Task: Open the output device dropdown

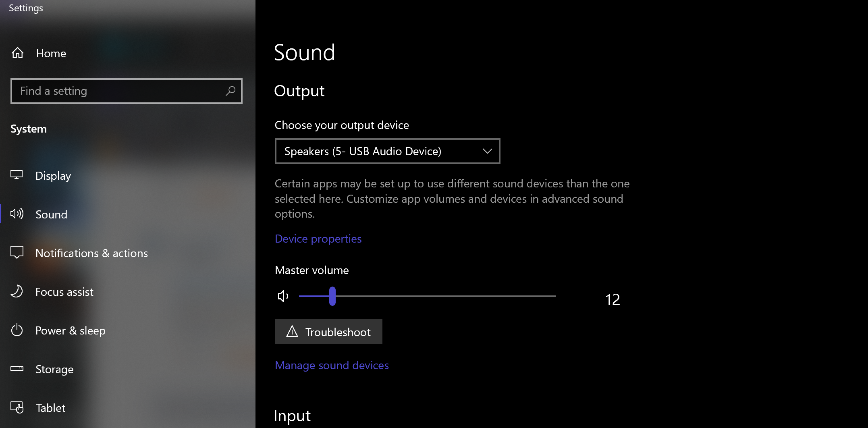Action: [387, 151]
